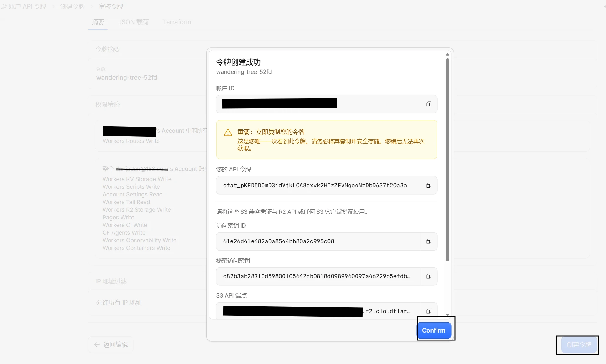Click the dialog scrollbar down arrow
606x364 pixels.
pyautogui.click(x=447, y=315)
